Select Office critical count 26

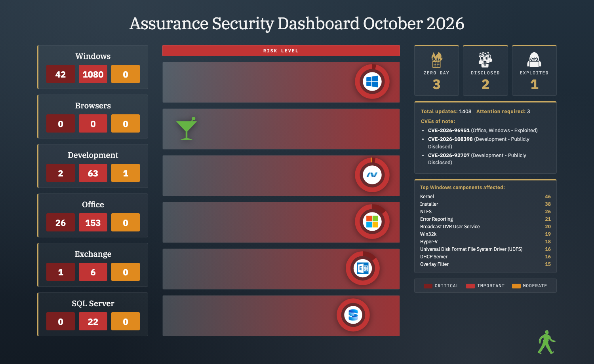61,222
